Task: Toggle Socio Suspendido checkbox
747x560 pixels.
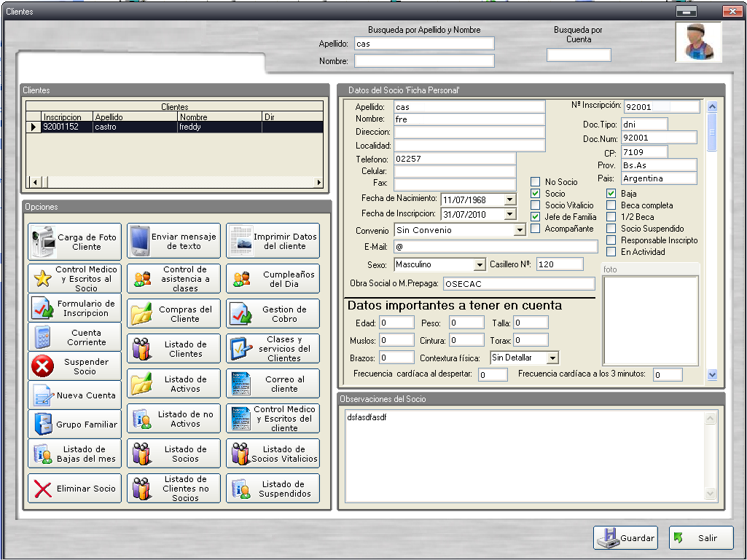Action: tap(611, 229)
